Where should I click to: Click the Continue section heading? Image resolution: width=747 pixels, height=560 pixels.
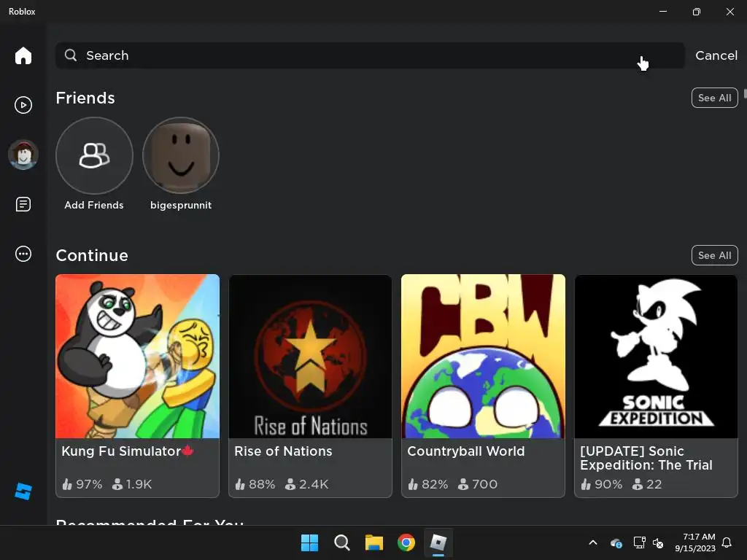tap(92, 255)
